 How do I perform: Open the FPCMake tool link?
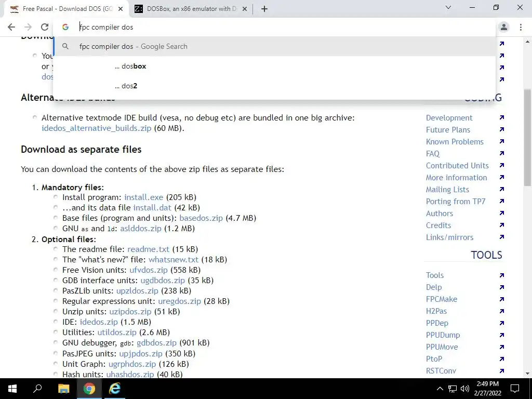442,299
